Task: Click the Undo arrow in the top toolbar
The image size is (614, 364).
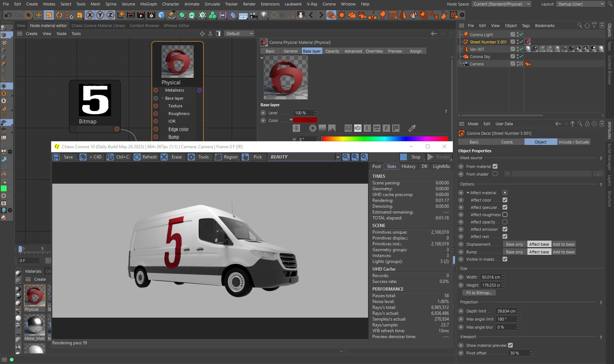Action: (8, 15)
